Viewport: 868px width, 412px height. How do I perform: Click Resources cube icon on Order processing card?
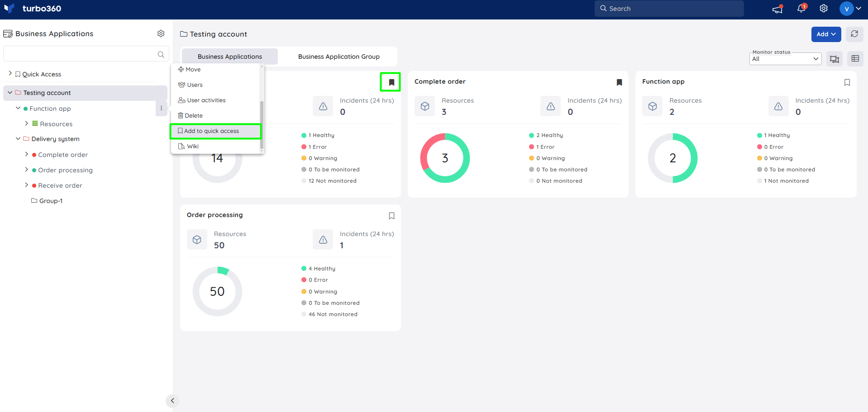[197, 240]
